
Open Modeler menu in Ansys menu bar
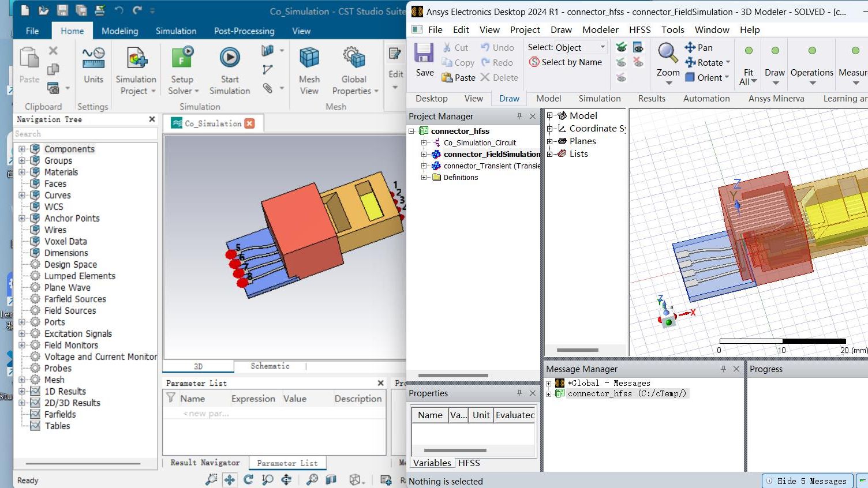pyautogui.click(x=600, y=29)
